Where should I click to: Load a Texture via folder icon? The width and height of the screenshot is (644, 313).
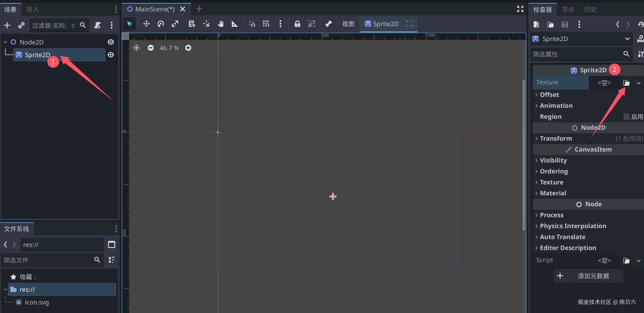pyautogui.click(x=626, y=83)
